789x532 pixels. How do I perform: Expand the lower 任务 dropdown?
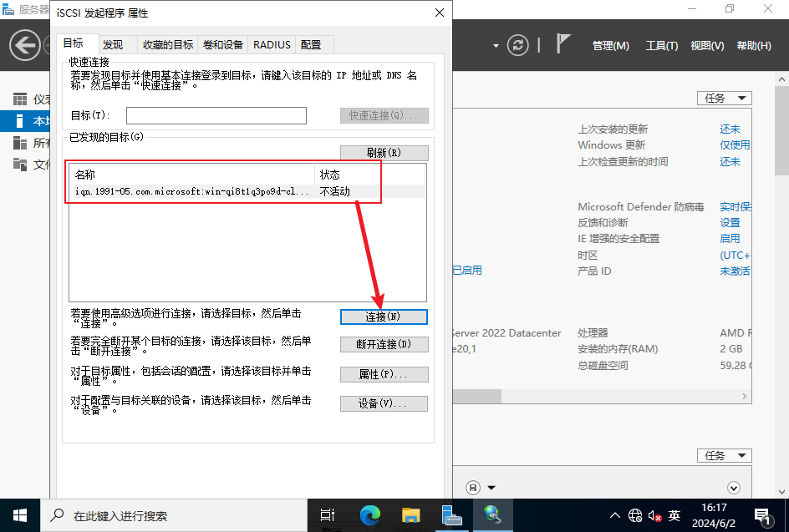point(724,456)
